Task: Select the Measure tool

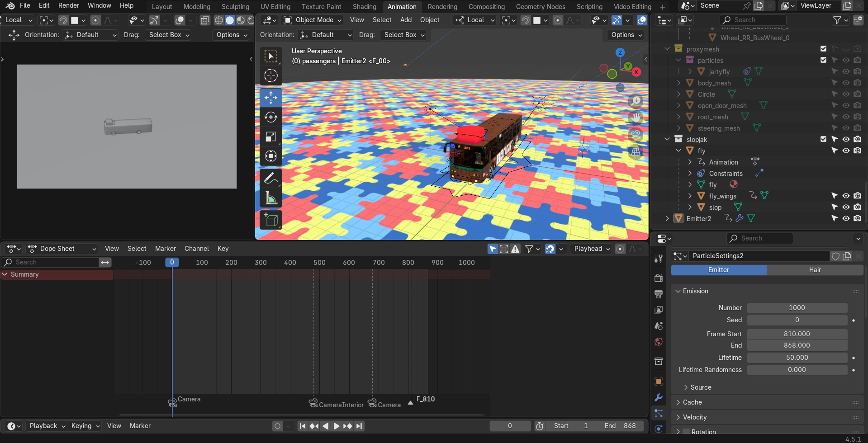Action: (270, 198)
